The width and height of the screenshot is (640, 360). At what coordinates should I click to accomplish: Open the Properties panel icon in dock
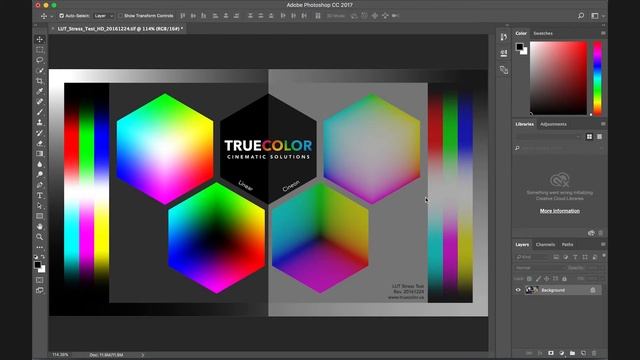coord(504,53)
